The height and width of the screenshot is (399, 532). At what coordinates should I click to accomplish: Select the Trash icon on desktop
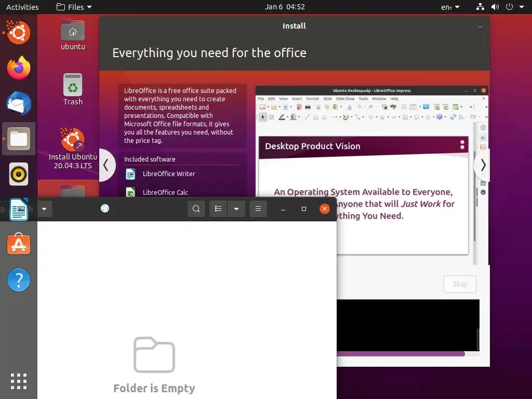click(x=73, y=89)
